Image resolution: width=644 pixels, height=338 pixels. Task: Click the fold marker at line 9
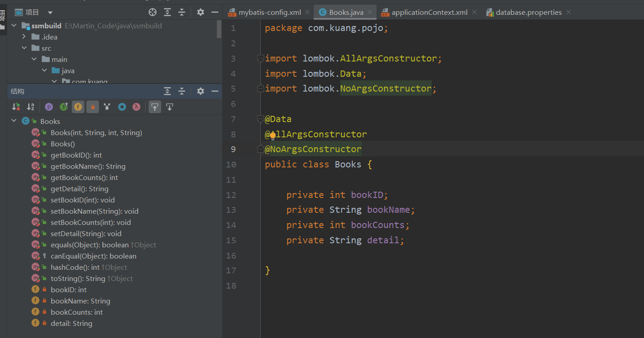pyautogui.click(x=260, y=149)
